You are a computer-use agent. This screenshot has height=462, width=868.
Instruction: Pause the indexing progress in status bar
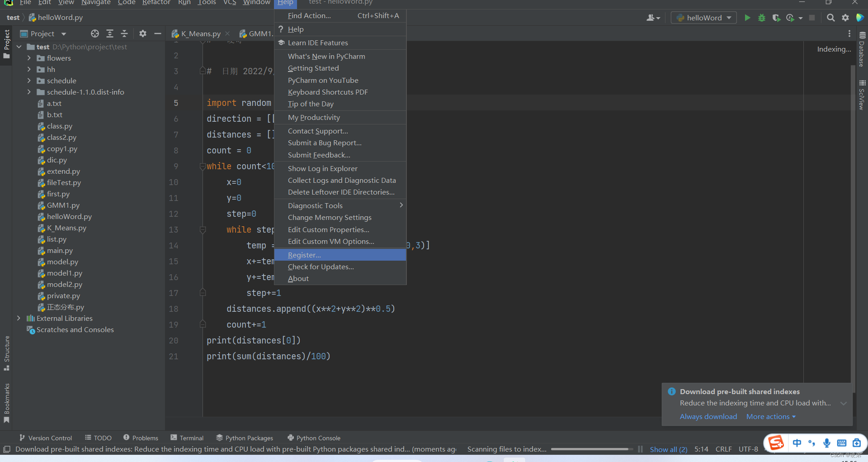point(640,449)
